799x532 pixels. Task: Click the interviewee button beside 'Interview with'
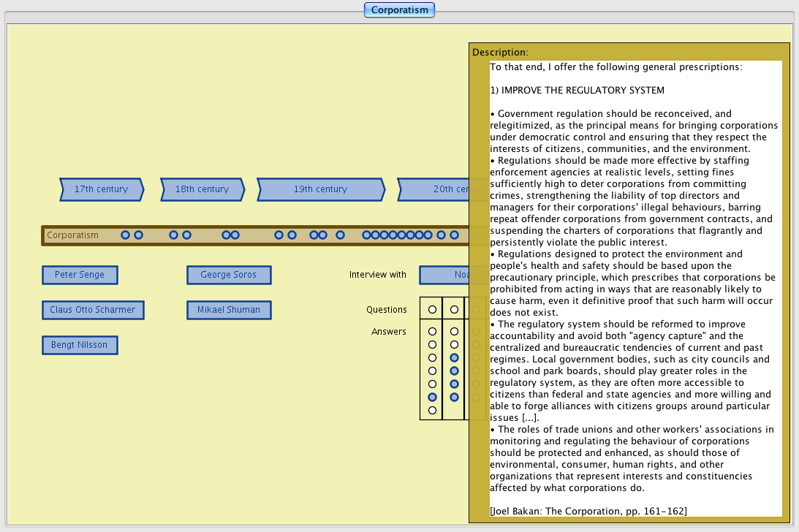[444, 275]
